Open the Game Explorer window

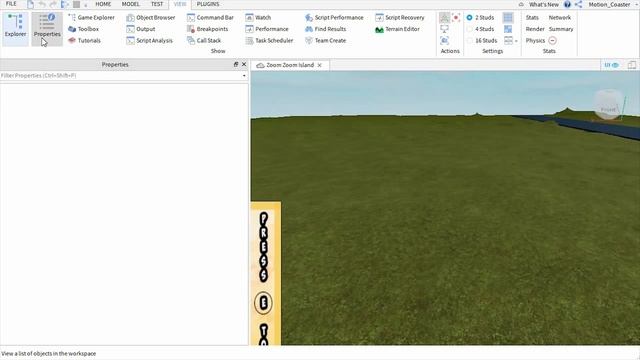tap(91, 18)
